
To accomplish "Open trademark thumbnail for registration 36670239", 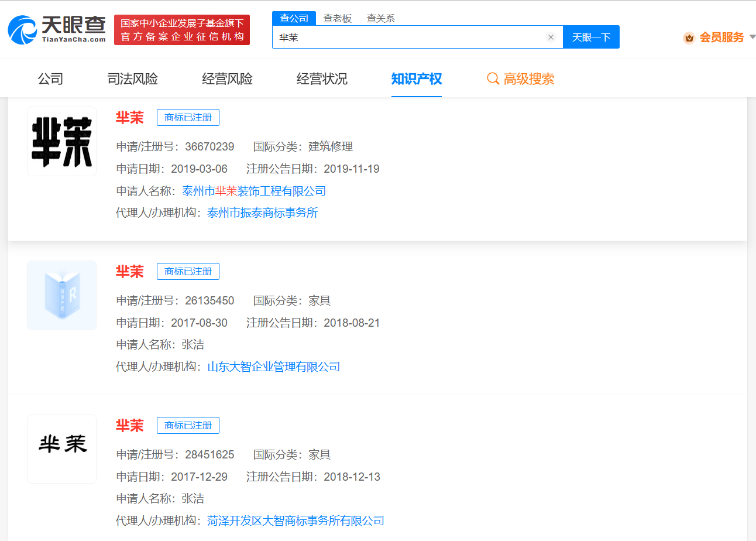I will click(x=61, y=141).
